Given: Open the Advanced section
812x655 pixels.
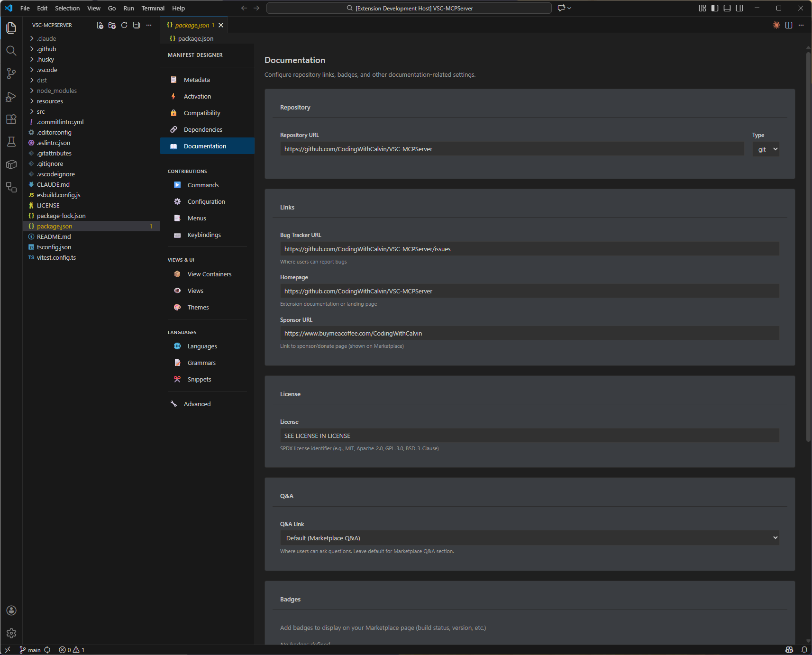Looking at the screenshot, I should [207, 404].
